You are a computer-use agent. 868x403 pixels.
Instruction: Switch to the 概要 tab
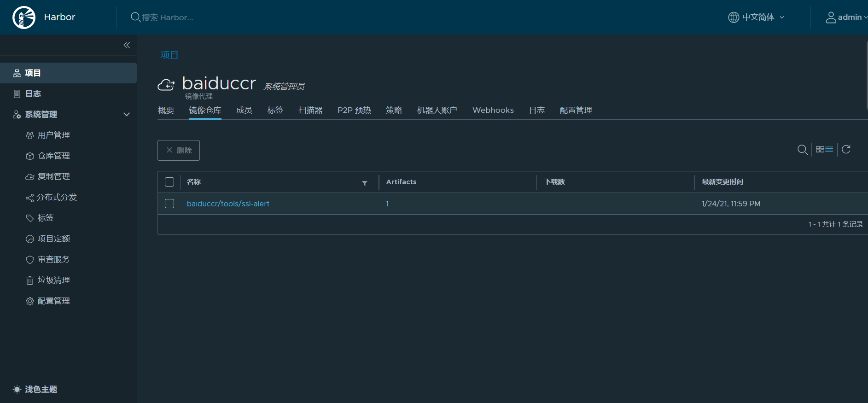(166, 110)
